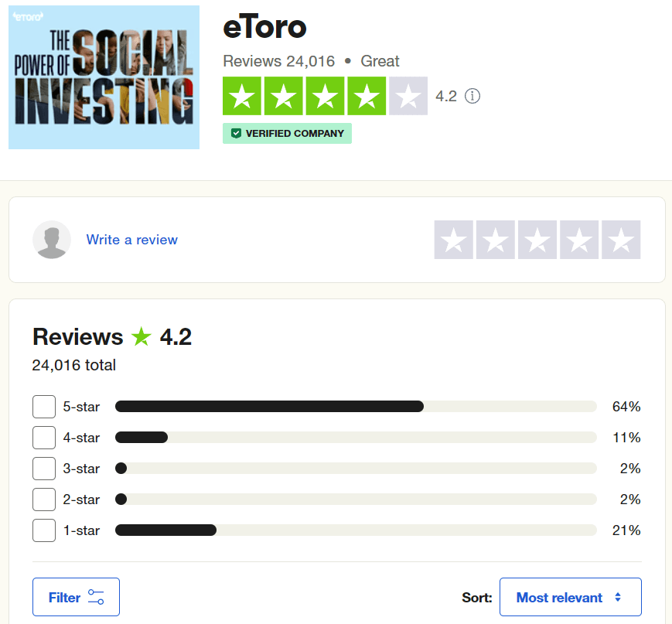Screen dimensions: 672x624
Task: Open the Filter options button
Action: click(76, 597)
